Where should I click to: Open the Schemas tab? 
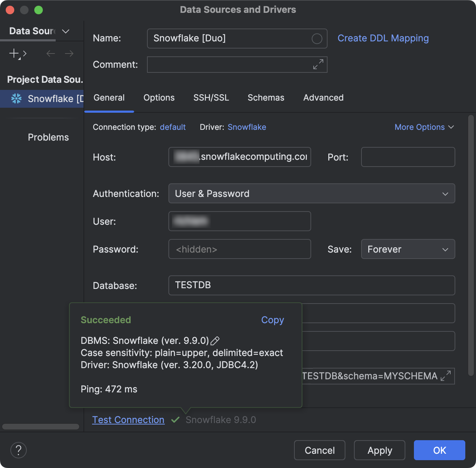[265, 97]
